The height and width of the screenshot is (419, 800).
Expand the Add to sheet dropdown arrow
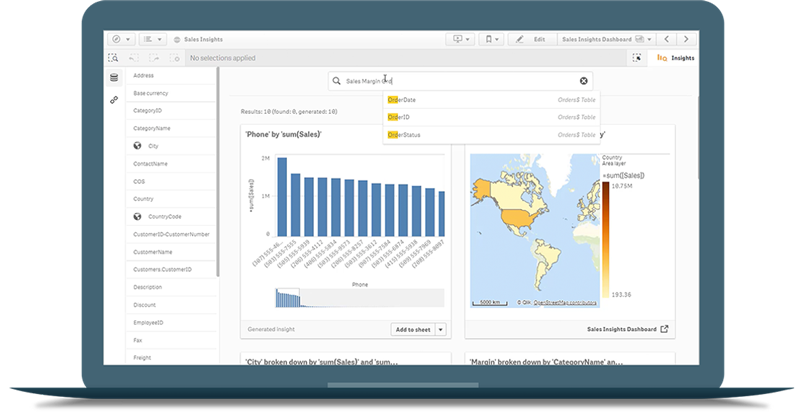(x=441, y=329)
